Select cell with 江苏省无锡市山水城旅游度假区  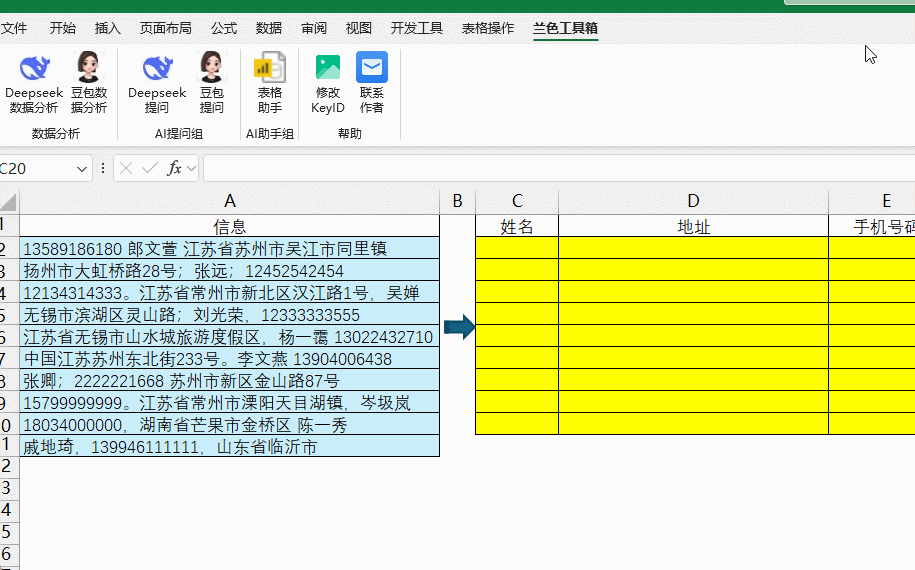pyautogui.click(x=230, y=337)
